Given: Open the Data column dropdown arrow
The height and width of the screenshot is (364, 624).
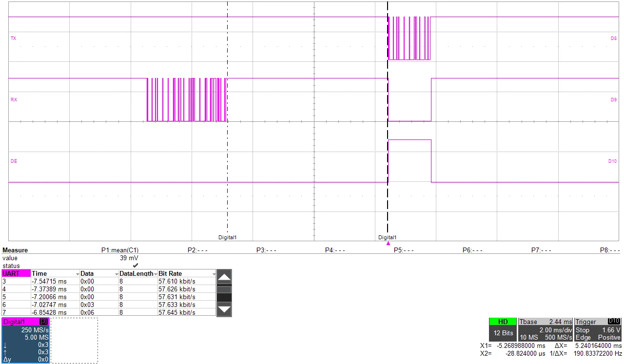Looking at the screenshot, I should (x=116, y=274).
